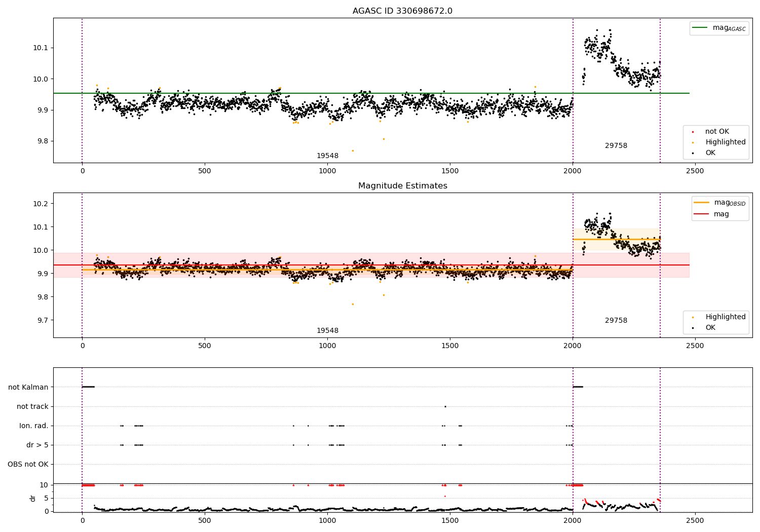Viewport: 760px width, 532px height.
Task: Click the "AGASC ID 330698672.0" plot title
Action: 402,11
